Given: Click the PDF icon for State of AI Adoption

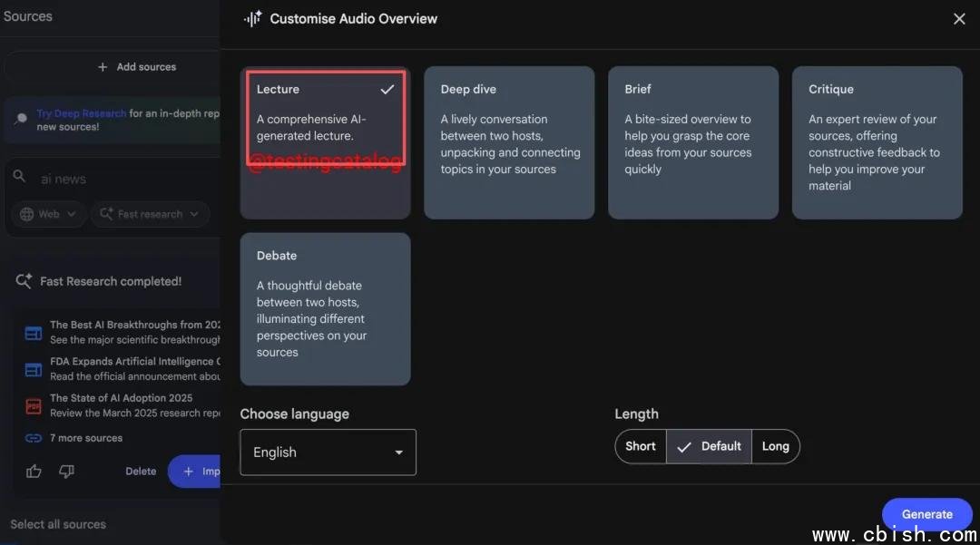Looking at the screenshot, I should tap(34, 406).
